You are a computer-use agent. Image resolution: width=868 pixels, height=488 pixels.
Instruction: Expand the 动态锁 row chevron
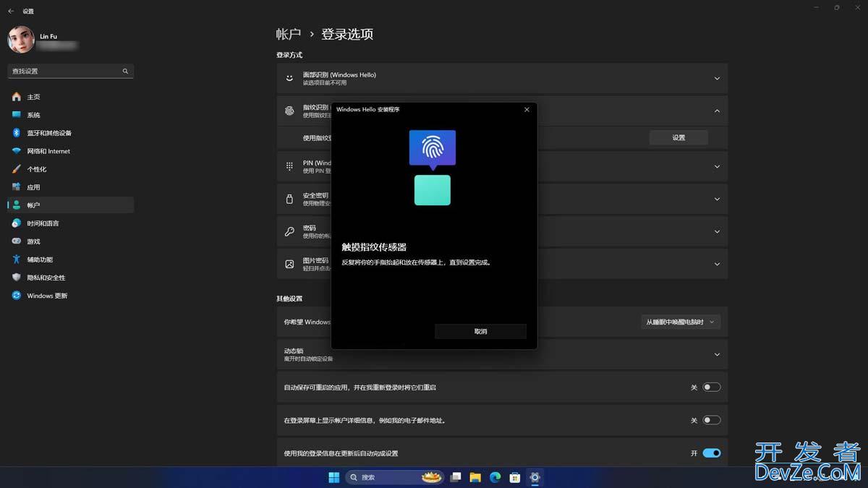(717, 354)
